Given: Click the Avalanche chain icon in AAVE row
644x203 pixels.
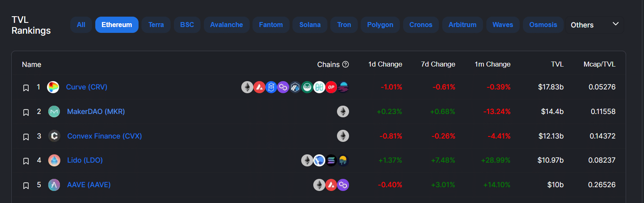Looking at the screenshot, I should [x=331, y=185].
